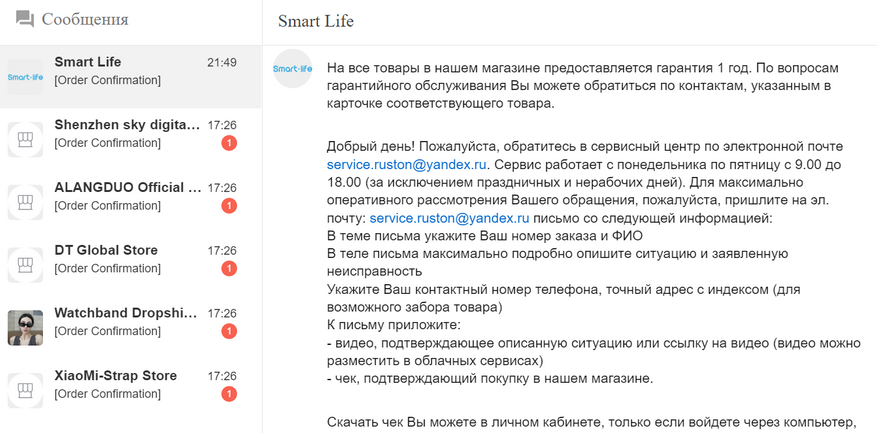Image resolution: width=877 pixels, height=433 pixels.
Task: Click Order Confirmation preview under DT Global Store
Action: click(107, 268)
